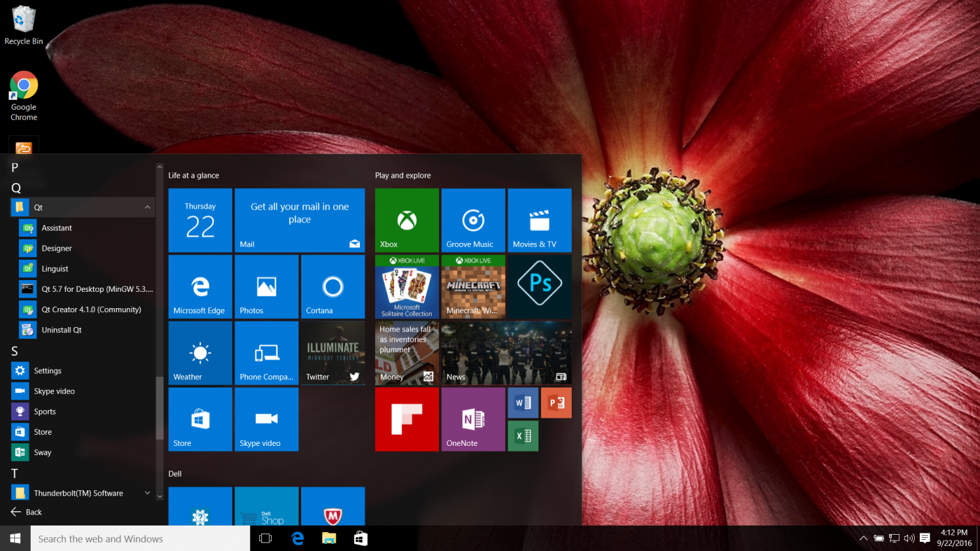Viewport: 980px width, 551px height.
Task: Open Qt Designer
Action: pyautogui.click(x=56, y=248)
